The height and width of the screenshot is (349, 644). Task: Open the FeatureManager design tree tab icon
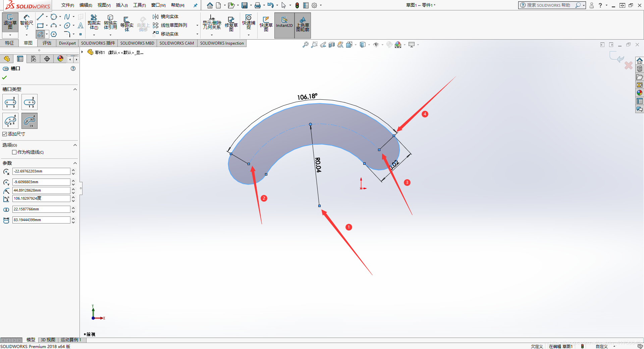[7, 59]
